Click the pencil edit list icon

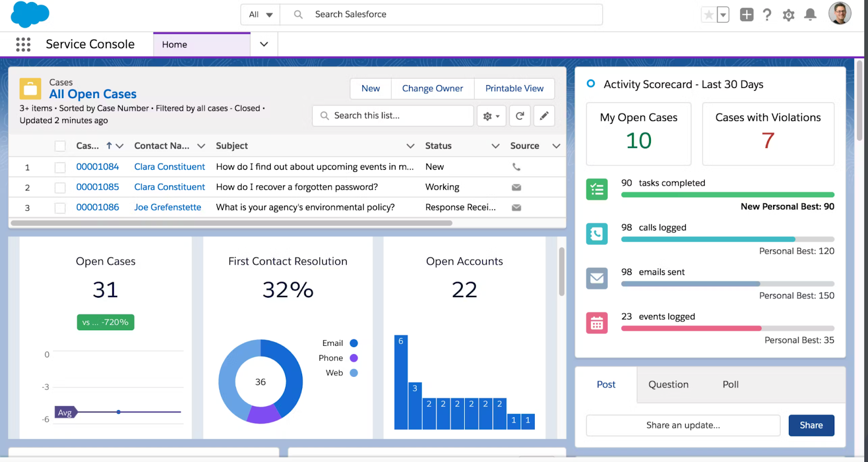pos(544,116)
